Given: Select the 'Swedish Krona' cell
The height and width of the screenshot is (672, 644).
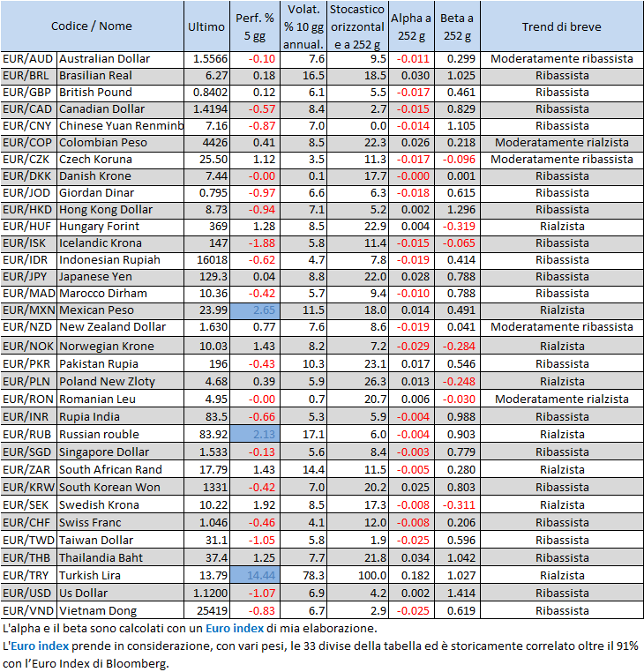Looking at the screenshot, I should [121, 504].
